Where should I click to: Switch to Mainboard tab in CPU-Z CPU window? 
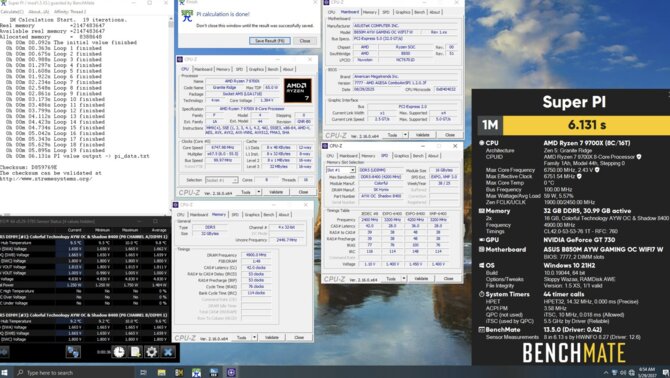(203, 69)
